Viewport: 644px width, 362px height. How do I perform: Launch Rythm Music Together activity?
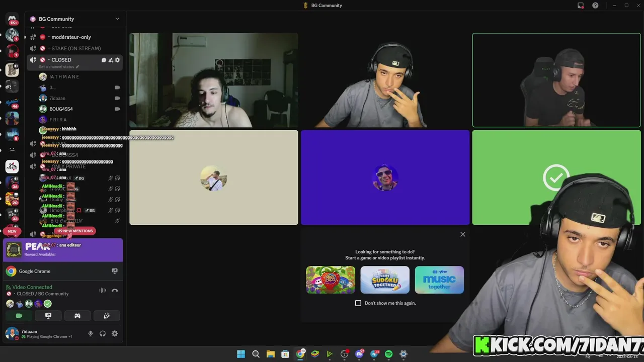click(x=439, y=280)
